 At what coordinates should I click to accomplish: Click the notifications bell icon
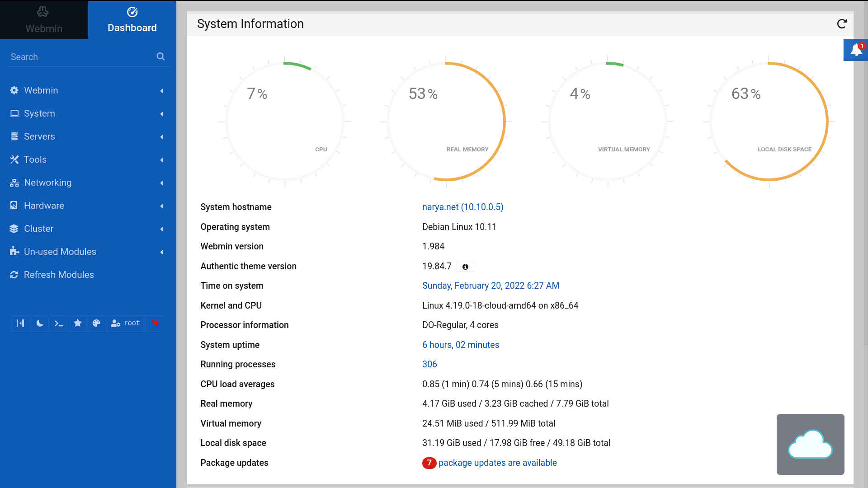(856, 50)
